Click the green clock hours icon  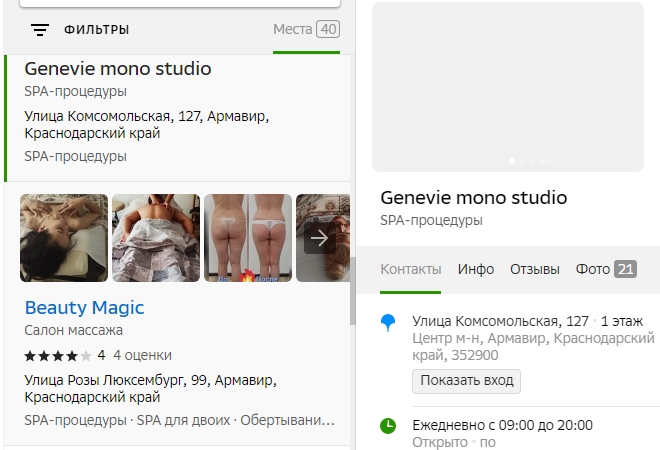click(388, 425)
